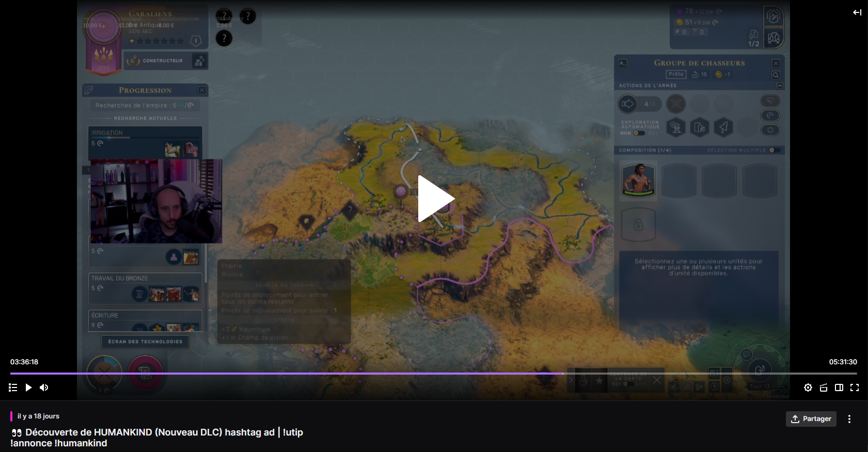
Task: Create a clip with the clapperboard icon
Action: (824, 388)
